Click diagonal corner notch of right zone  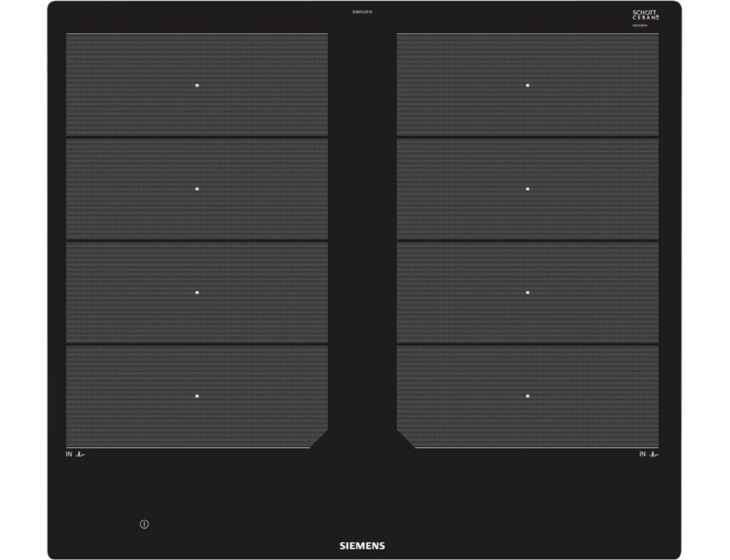tap(406, 439)
